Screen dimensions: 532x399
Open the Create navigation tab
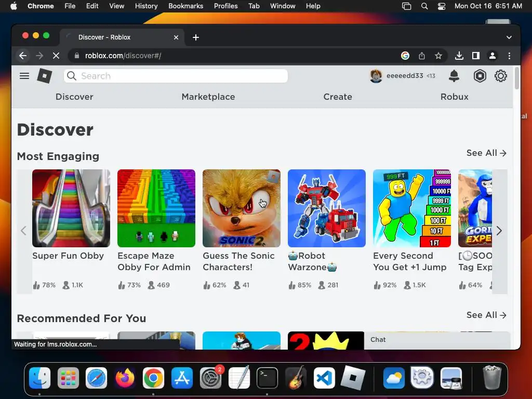click(338, 97)
